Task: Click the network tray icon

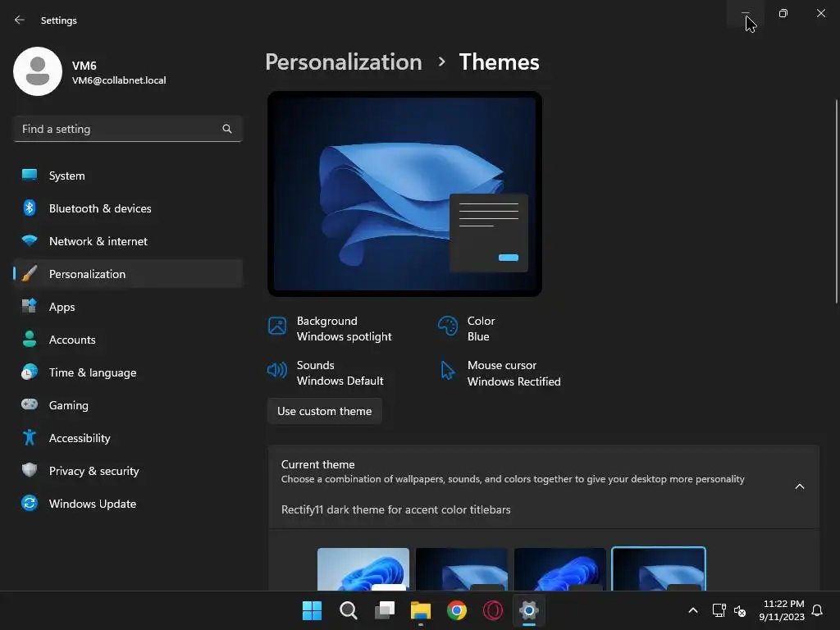Action: tap(719, 610)
